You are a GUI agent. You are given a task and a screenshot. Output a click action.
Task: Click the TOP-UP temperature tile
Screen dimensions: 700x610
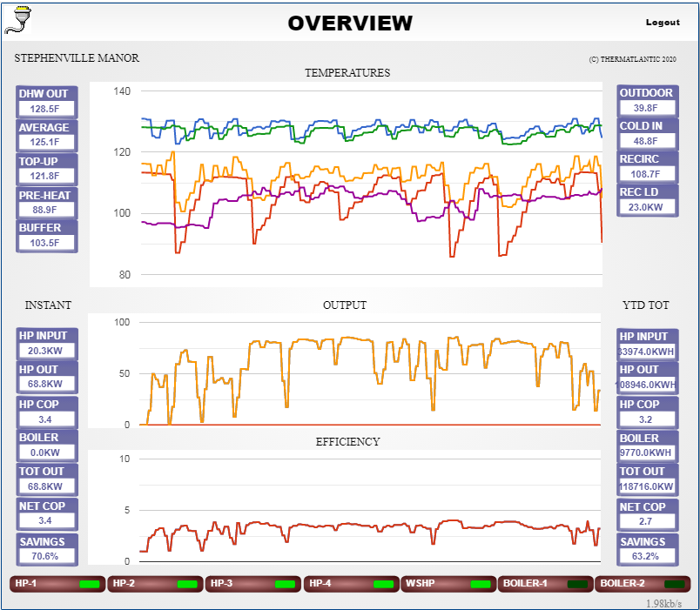coord(47,169)
